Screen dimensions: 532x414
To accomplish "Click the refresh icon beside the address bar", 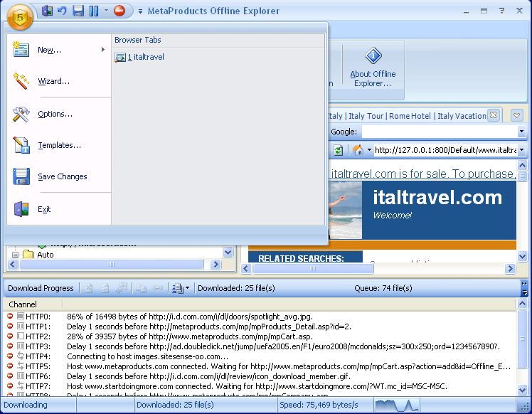I will 338,150.
